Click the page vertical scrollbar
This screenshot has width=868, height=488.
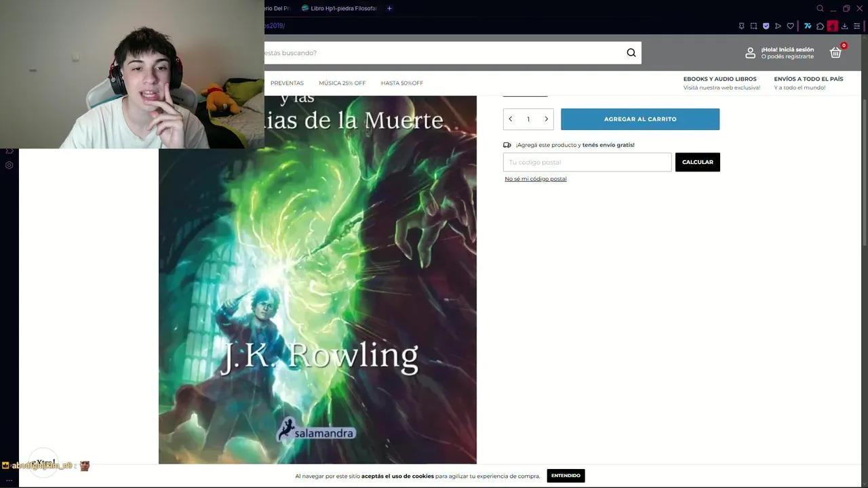tap(864, 173)
